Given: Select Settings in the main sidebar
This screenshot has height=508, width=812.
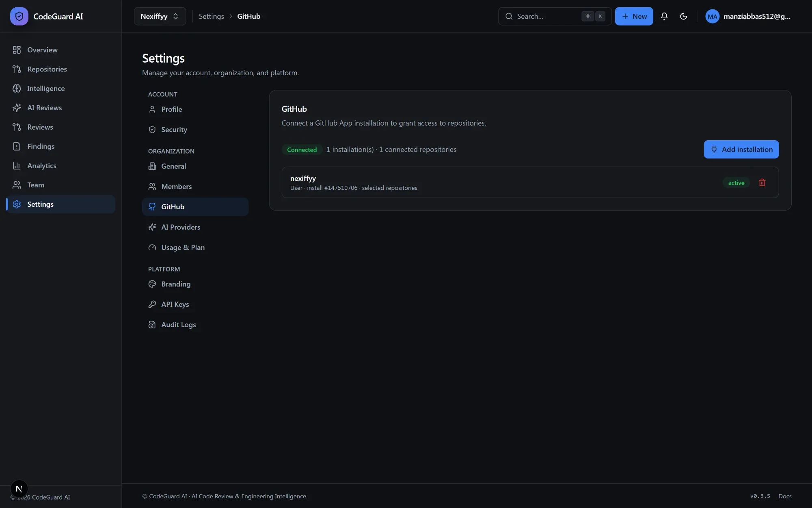Looking at the screenshot, I should tap(61, 204).
